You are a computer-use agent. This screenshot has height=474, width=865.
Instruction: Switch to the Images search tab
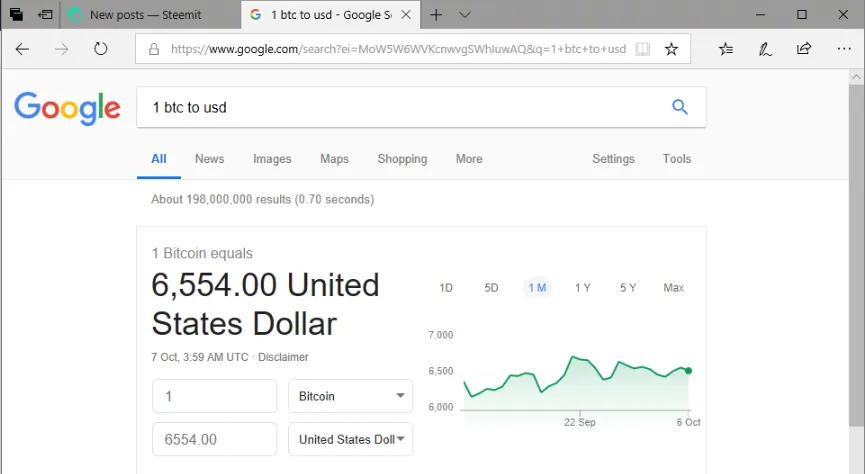(x=272, y=159)
